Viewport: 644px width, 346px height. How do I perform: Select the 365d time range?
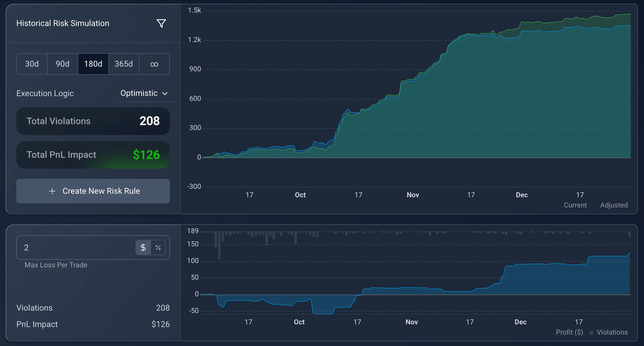(x=123, y=64)
